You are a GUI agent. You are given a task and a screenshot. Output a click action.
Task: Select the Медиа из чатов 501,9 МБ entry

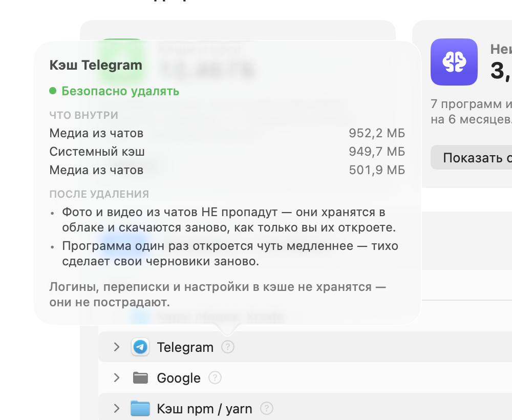coord(227,170)
